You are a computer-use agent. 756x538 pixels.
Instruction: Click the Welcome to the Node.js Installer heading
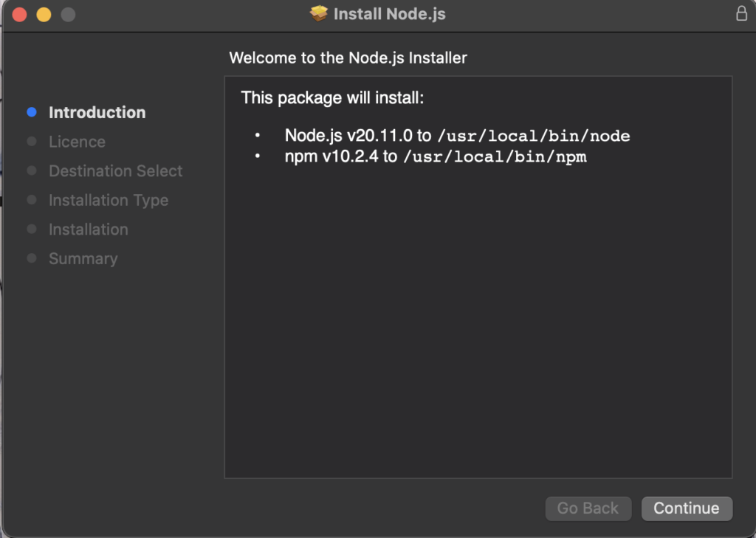[348, 58]
